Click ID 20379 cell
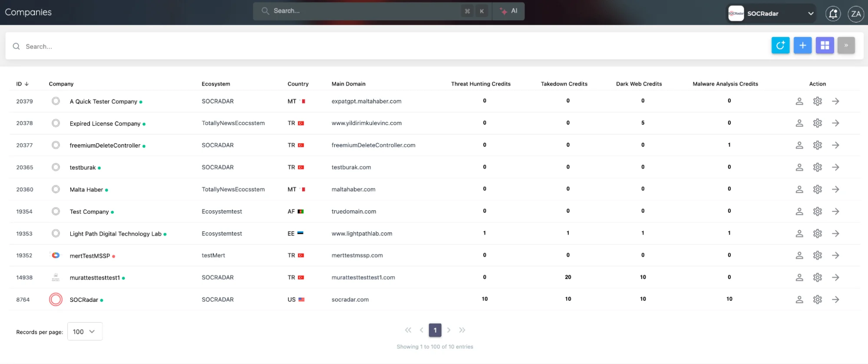868x364 pixels. (x=24, y=101)
